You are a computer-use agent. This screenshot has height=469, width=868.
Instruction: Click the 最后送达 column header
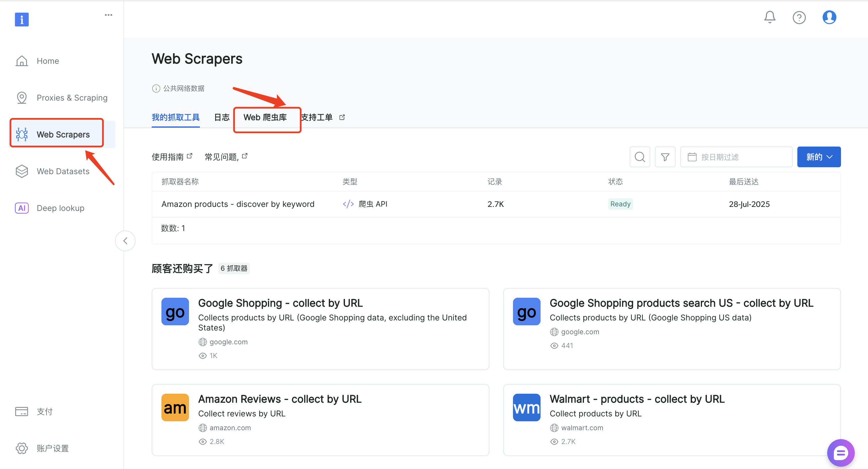743,181
